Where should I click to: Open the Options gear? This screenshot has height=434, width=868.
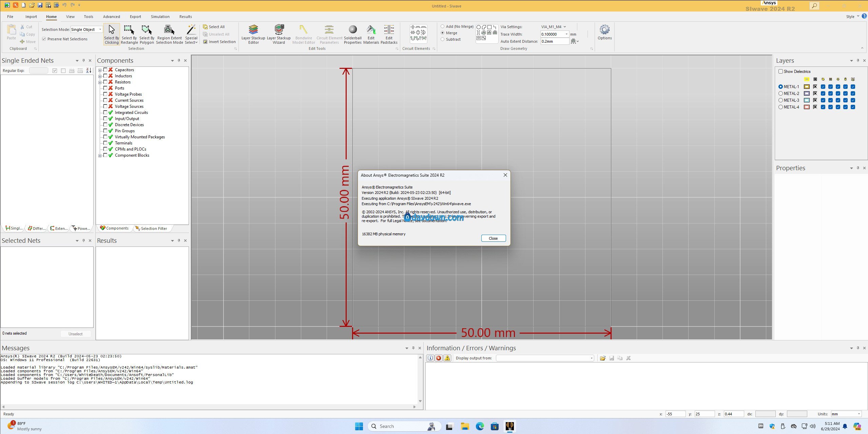[x=604, y=32]
